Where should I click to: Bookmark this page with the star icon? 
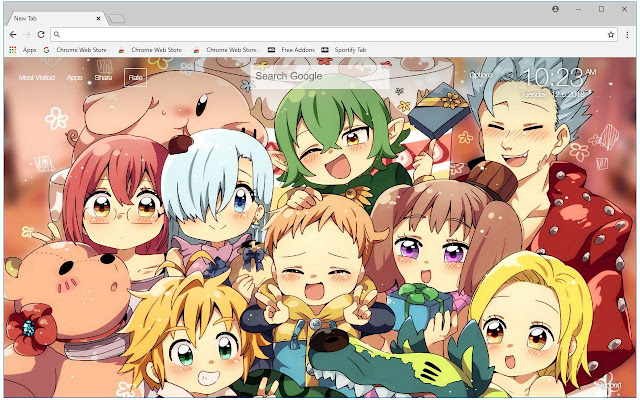coord(611,35)
